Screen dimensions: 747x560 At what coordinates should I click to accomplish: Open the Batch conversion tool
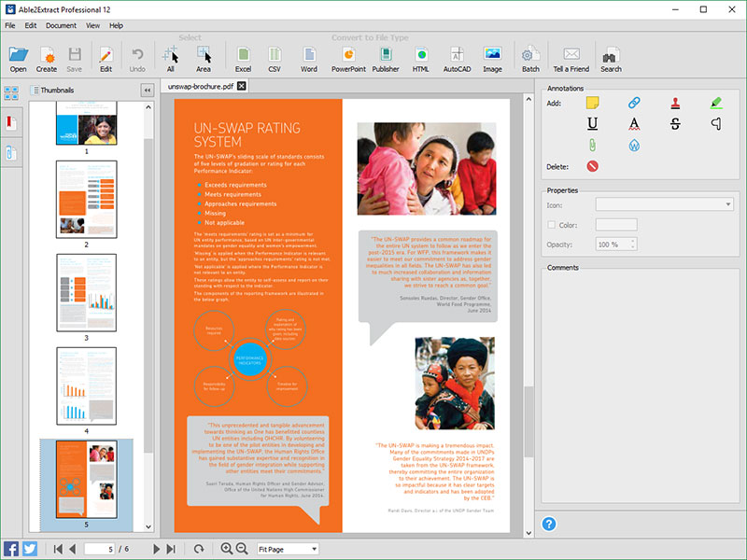[x=530, y=59]
